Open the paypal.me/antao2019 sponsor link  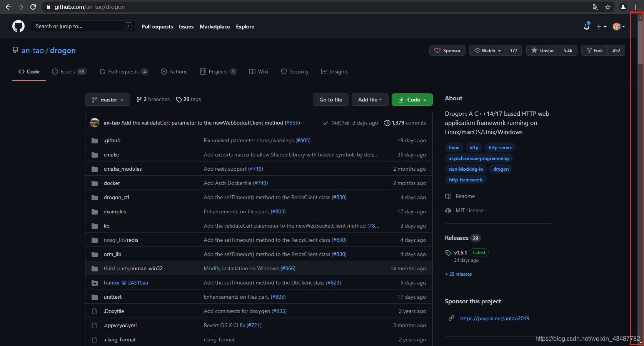click(x=495, y=318)
